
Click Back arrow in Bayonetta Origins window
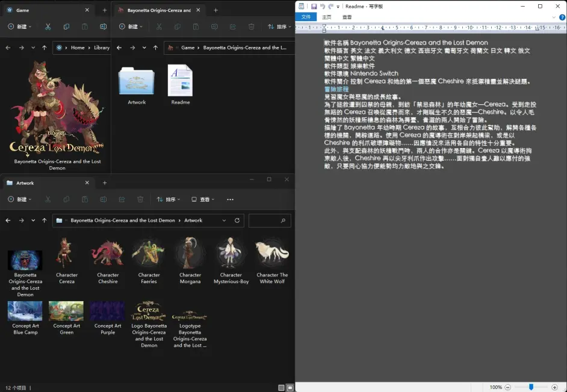[119, 48]
